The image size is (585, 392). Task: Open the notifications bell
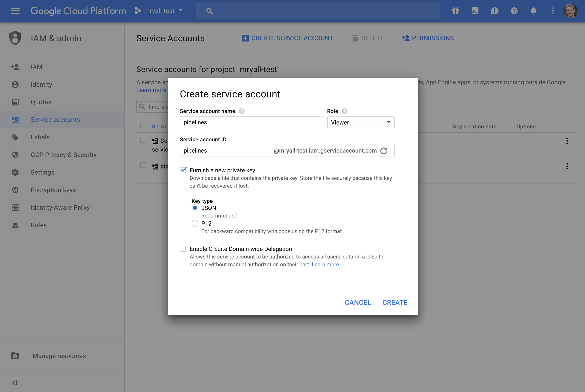click(533, 11)
